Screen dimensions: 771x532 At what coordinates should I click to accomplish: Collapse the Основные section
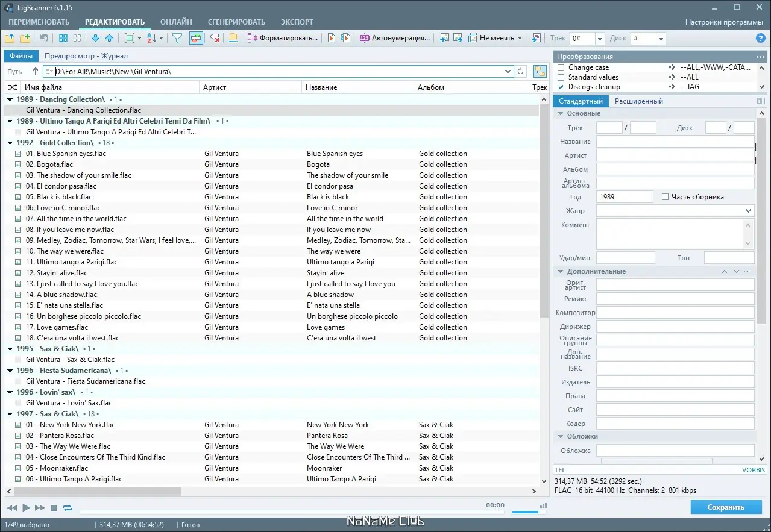[560, 113]
